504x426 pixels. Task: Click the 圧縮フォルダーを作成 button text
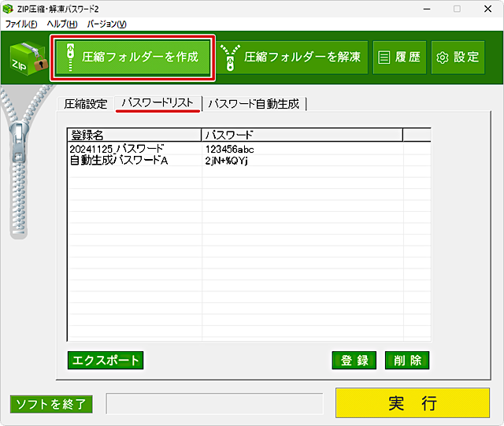[x=140, y=57]
